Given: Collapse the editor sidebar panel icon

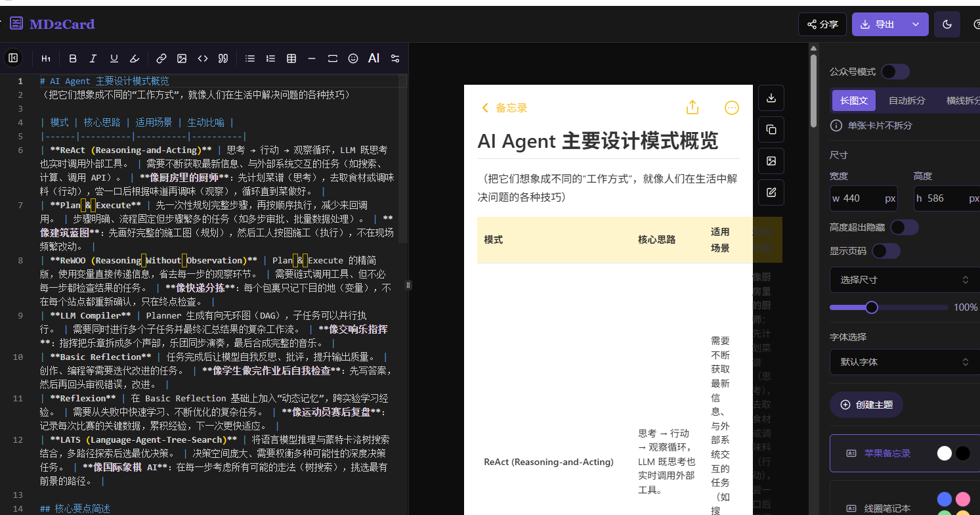Looking at the screenshot, I should [13, 58].
